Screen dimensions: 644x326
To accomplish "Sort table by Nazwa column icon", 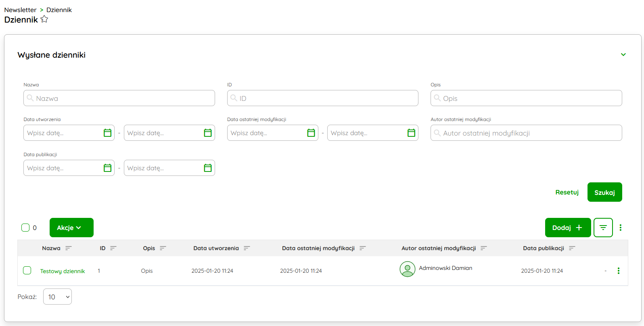I will click(69, 248).
